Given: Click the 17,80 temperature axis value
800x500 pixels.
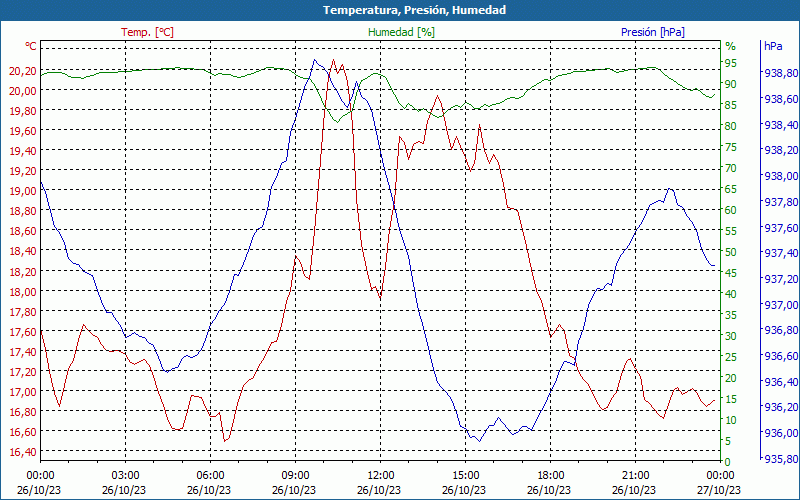Looking at the screenshot, I should [x=23, y=311].
